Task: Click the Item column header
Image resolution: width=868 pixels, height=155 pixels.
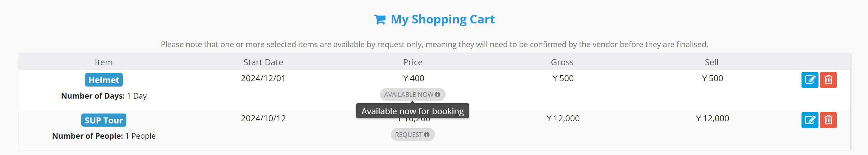Action: 104,62
